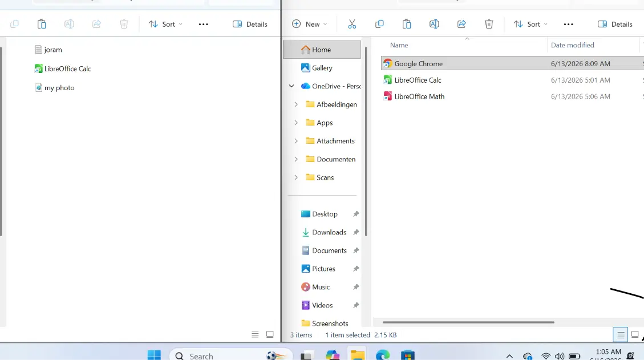
Task: Select joram file in left window
Action: coord(49,50)
